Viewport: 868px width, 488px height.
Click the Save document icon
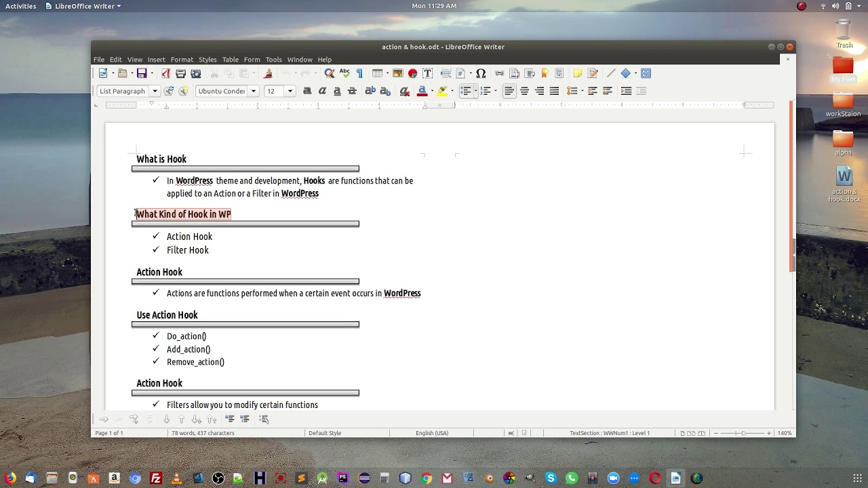[x=142, y=73]
